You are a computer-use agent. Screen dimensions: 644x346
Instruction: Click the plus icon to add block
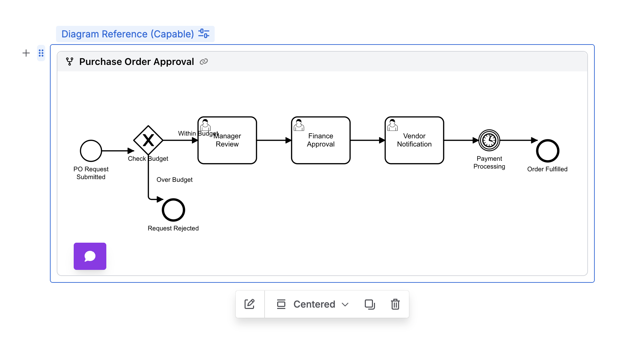point(26,53)
